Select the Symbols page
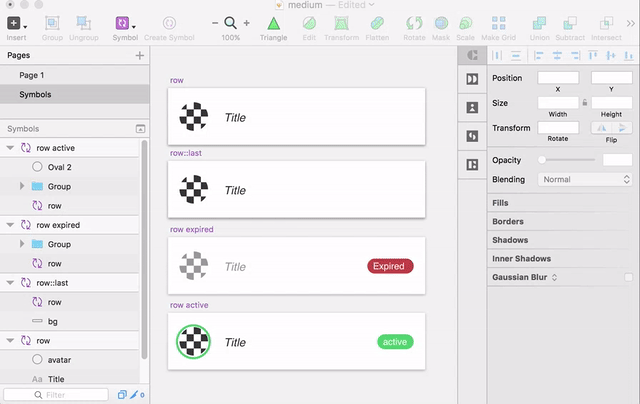 (75, 94)
